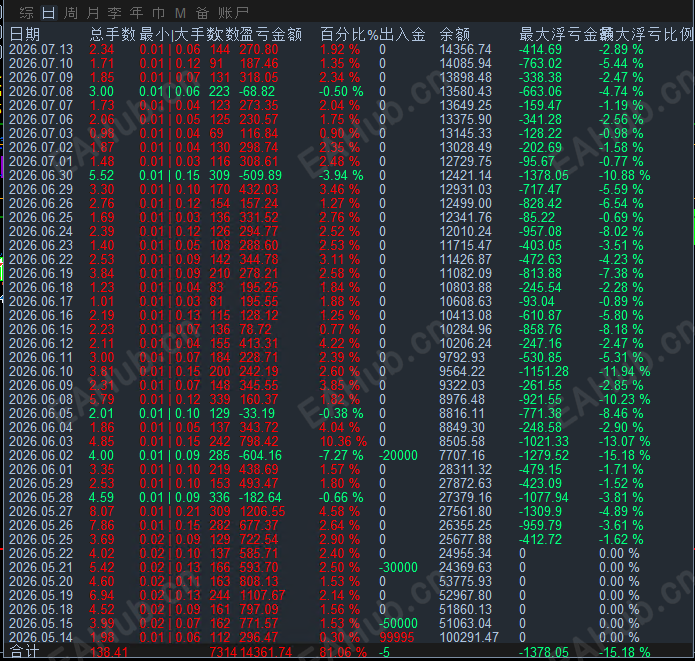Select the M tab

(180, 13)
